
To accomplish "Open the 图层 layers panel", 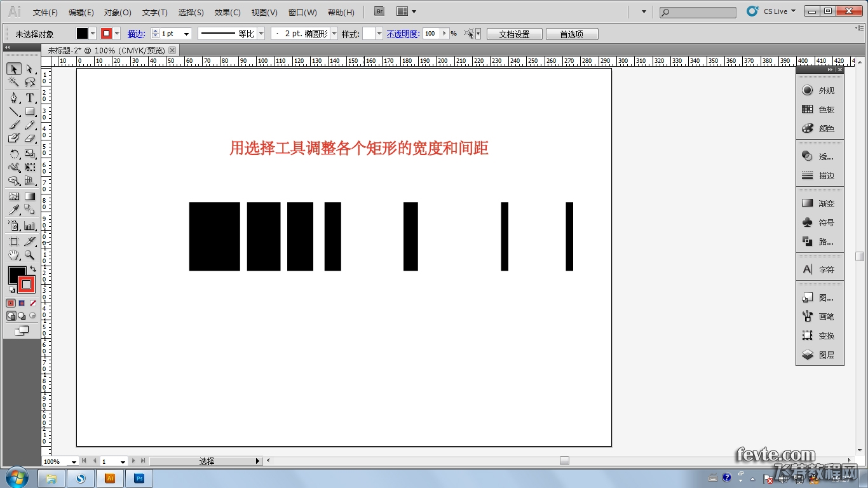I will (x=819, y=355).
